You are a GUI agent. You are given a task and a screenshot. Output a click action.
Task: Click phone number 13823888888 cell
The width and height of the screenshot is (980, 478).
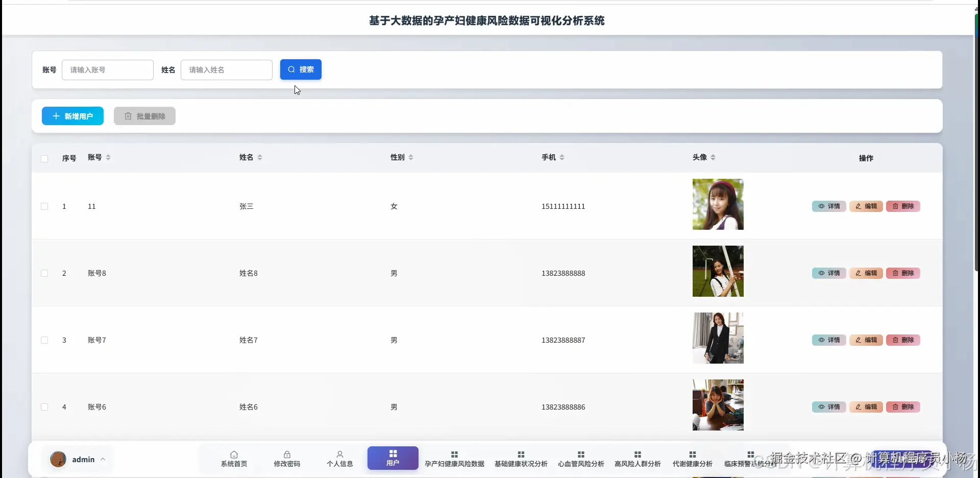563,273
